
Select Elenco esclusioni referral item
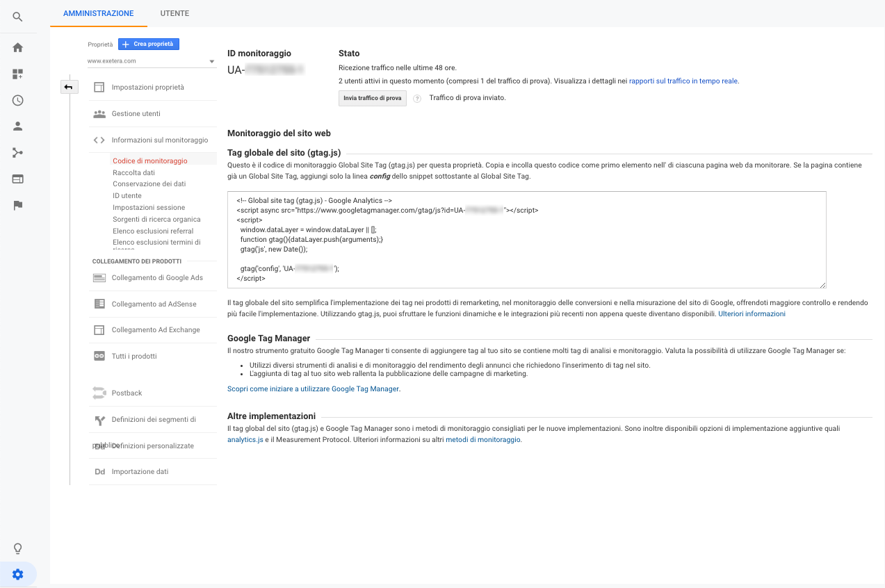click(153, 231)
